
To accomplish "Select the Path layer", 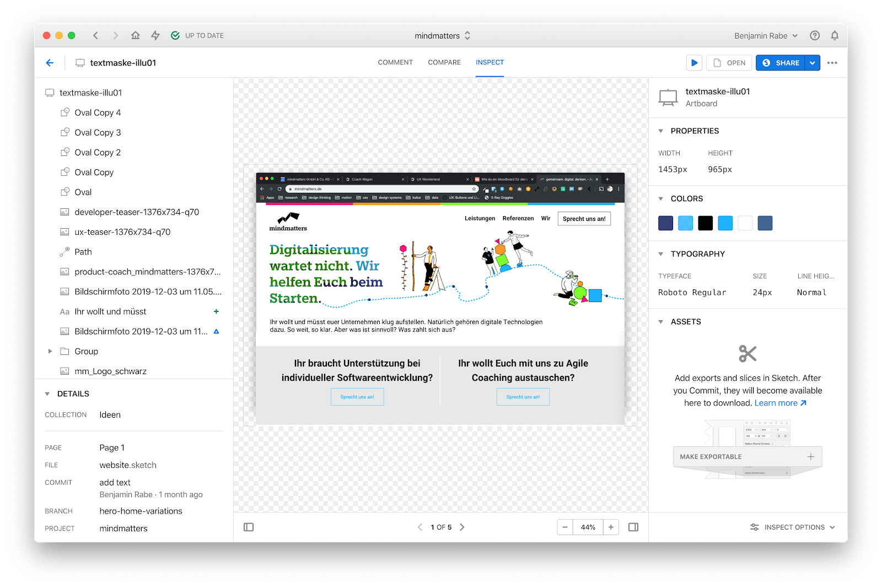I will coord(134,252).
